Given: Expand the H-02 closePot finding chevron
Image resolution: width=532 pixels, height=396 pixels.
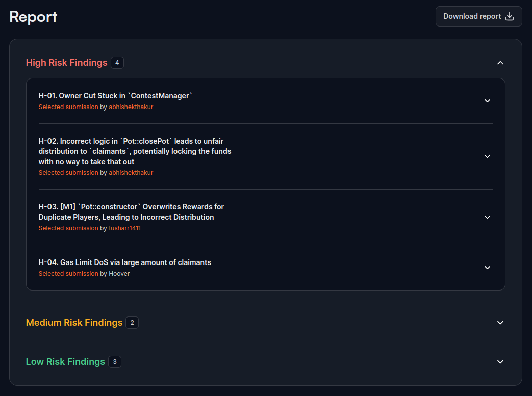Looking at the screenshot, I should coord(487,156).
